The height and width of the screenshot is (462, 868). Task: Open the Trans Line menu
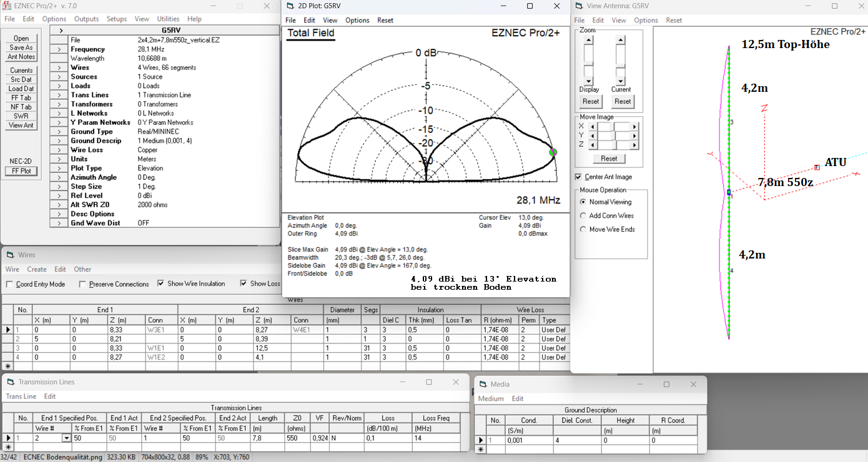(x=21, y=396)
